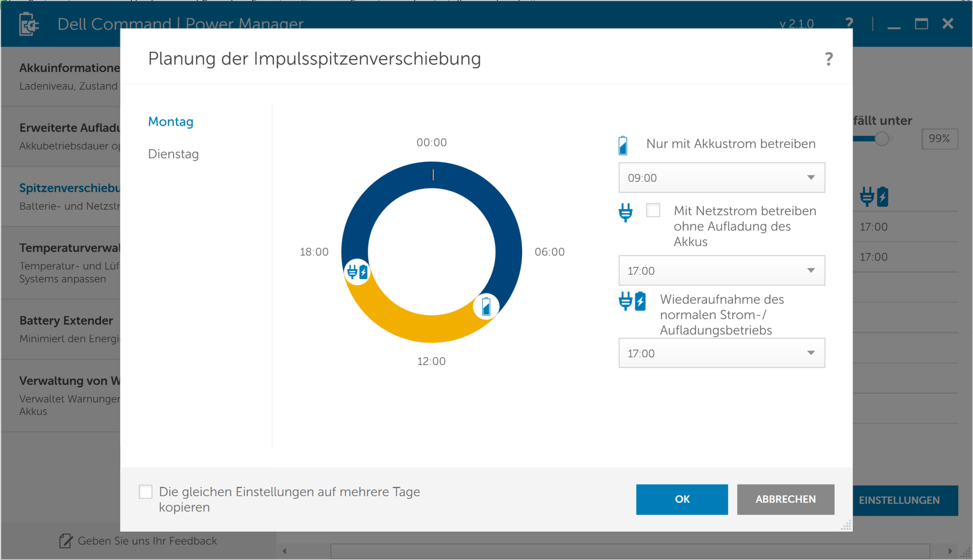This screenshot has height=560, width=973.
Task: Click the plug-and-battery marker on the dial
Action: click(x=357, y=272)
